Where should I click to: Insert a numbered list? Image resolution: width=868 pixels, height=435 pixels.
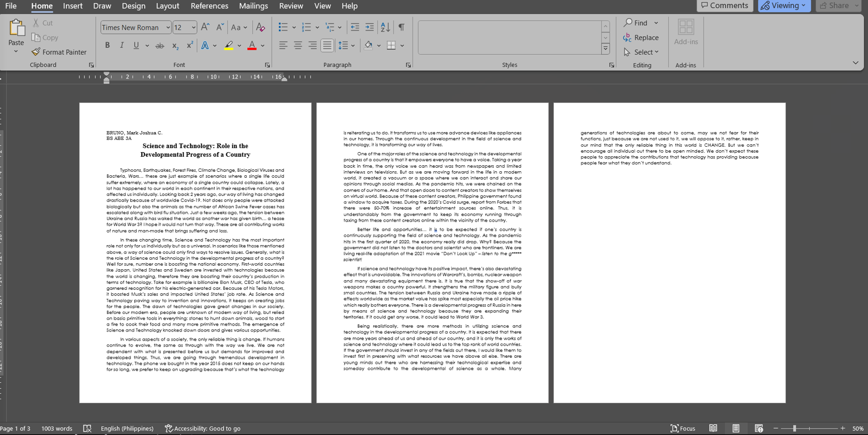tap(306, 27)
